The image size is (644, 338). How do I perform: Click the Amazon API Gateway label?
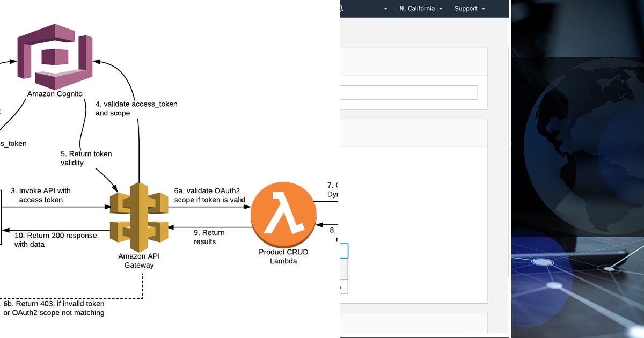139,260
